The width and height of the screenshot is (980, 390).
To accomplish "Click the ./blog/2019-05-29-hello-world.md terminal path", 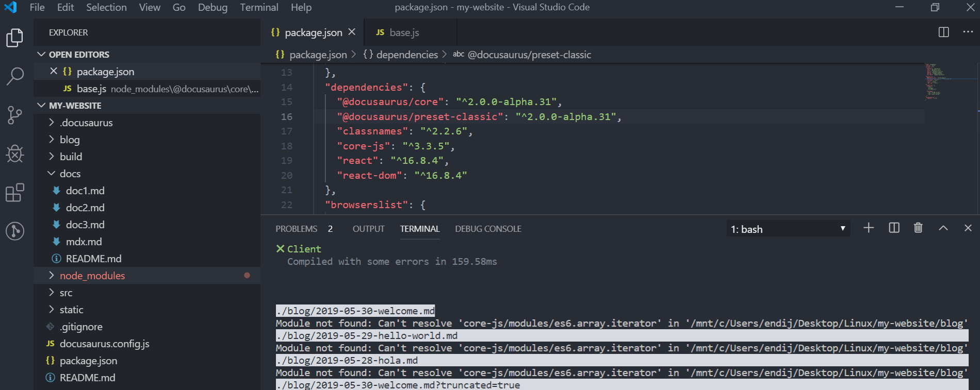I will point(367,336).
